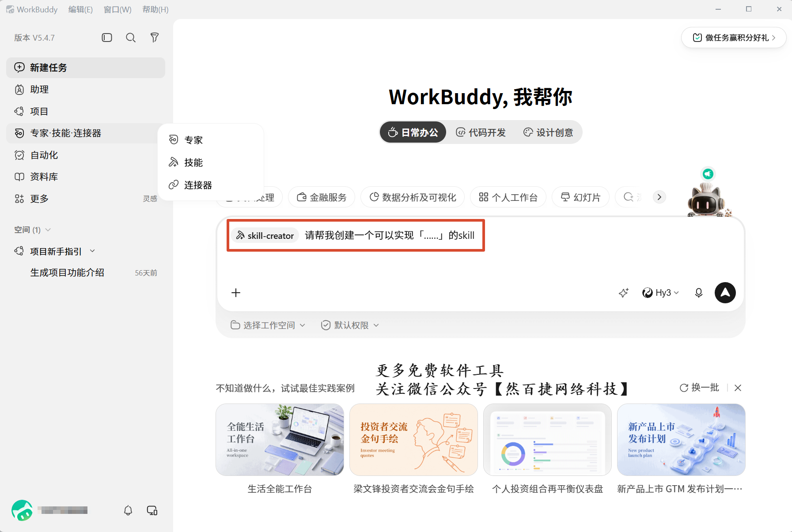
Task: Click the 版本 V5.4.7 label
Action: tap(34, 38)
